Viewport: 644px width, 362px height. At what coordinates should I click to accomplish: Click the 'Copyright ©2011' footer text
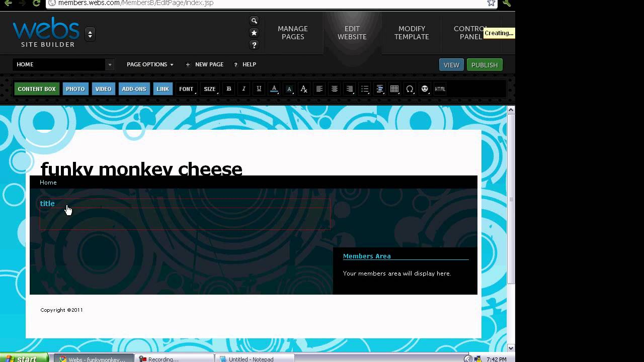coord(61,310)
